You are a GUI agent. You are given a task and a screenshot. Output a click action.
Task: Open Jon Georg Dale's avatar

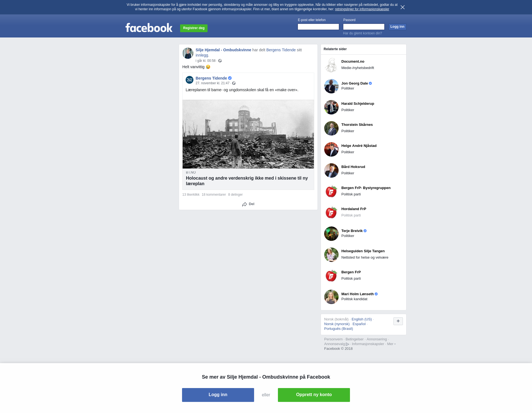pyautogui.click(x=331, y=86)
